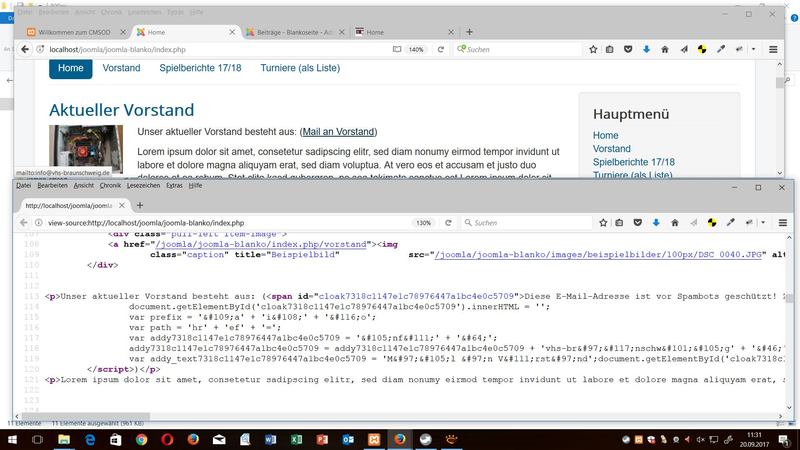This screenshot has height=450, width=800.
Task: Open Pocket icon in view-source window toolbar
Action: pos(638,223)
